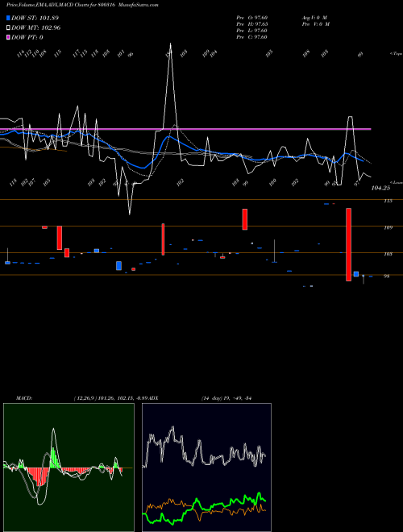
Task: Click the "Pre H: 97.65" value
Action: point(252,24)
